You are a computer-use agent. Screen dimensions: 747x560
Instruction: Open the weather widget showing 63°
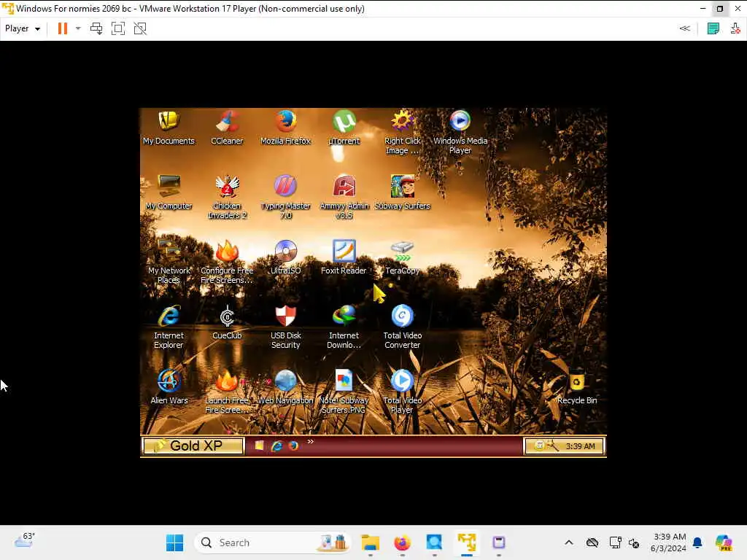24,541
